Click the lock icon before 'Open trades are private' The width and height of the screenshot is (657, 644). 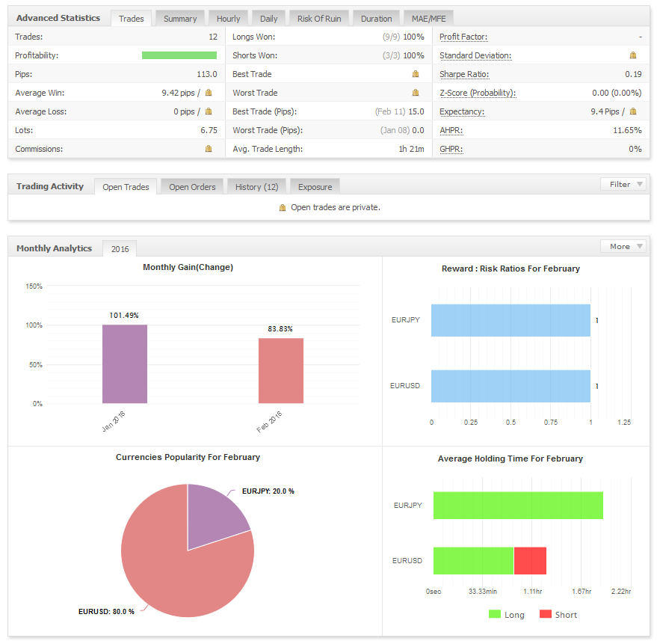coord(283,207)
